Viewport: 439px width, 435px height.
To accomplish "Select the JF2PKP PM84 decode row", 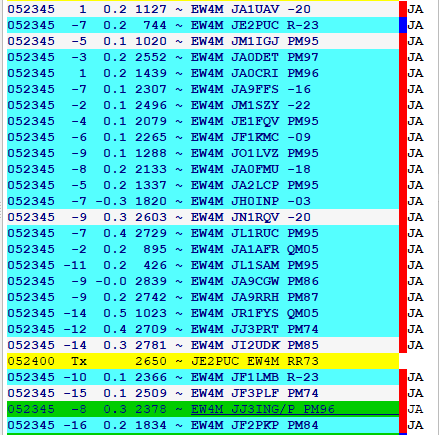I will coord(203,425).
